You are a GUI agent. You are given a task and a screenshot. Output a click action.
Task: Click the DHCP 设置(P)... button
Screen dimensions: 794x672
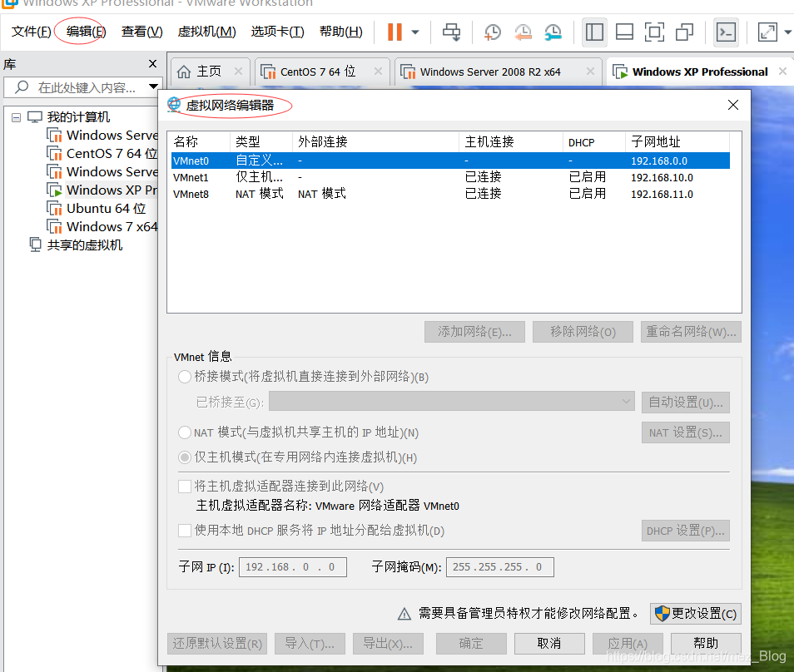pyautogui.click(x=686, y=531)
